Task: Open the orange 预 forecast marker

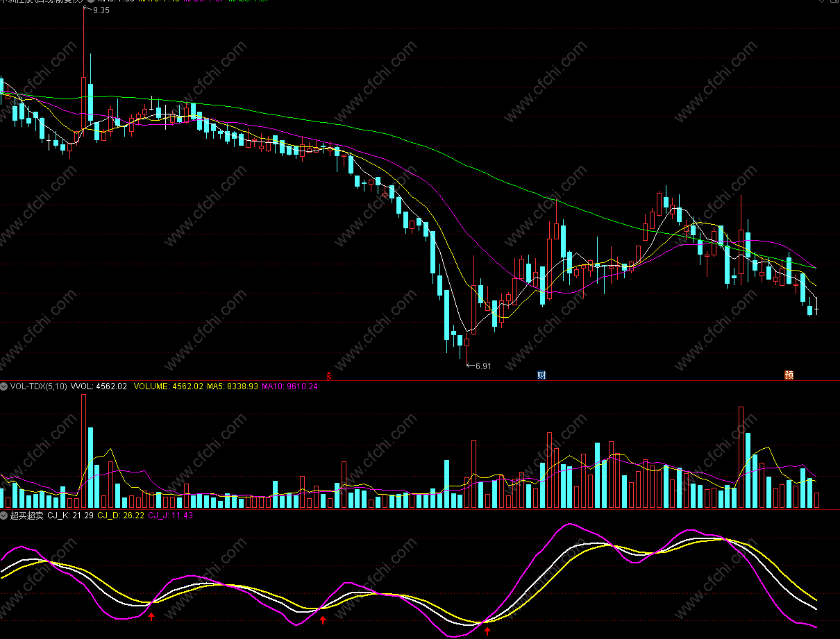Action: click(789, 375)
